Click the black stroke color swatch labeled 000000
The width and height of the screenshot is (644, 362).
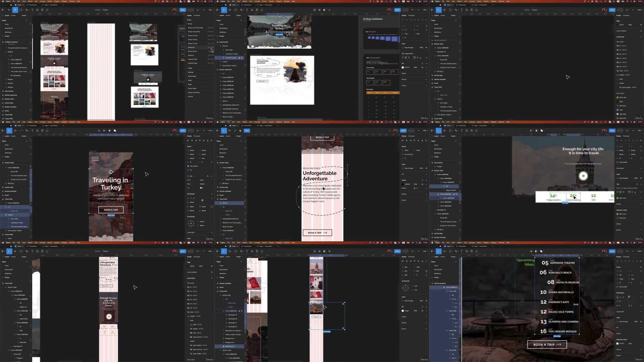point(403,184)
